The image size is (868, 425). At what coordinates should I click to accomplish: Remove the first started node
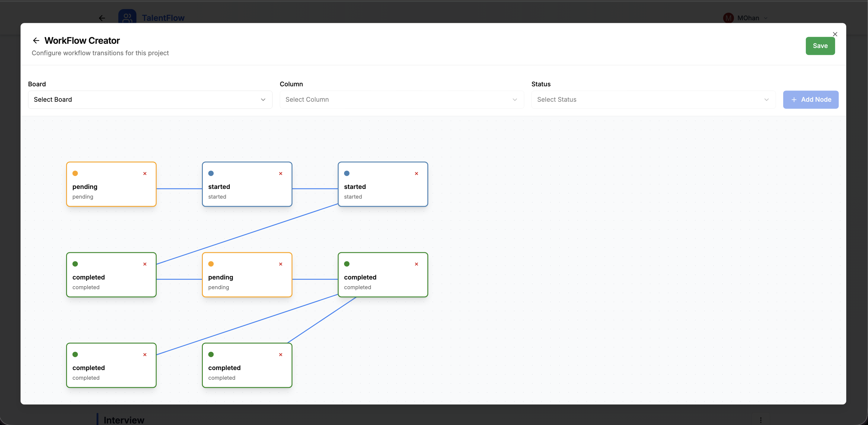click(x=280, y=174)
